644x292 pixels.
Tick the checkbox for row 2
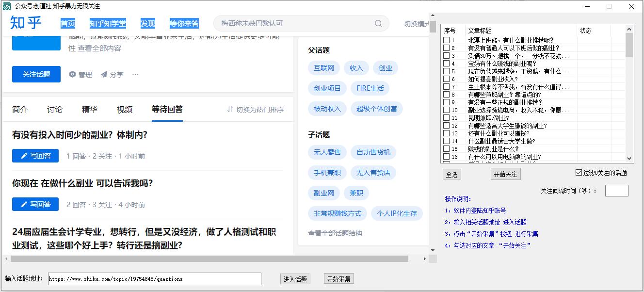(x=446, y=48)
